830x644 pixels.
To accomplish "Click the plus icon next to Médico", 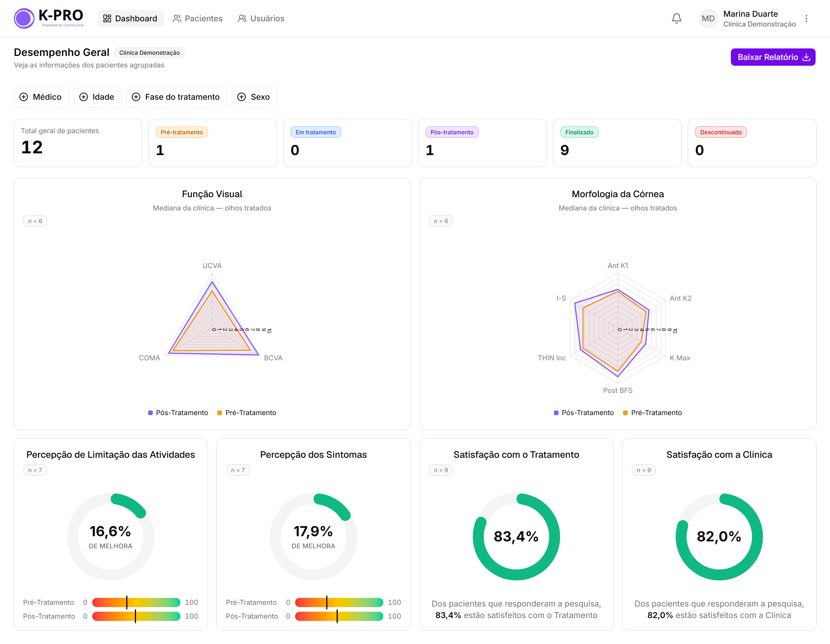I will click(24, 97).
